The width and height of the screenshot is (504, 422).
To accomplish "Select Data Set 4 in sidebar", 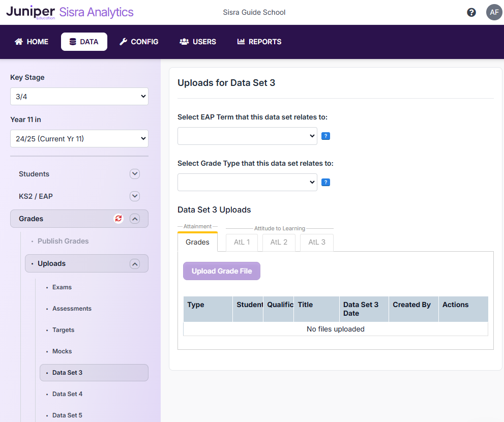I will tap(67, 394).
